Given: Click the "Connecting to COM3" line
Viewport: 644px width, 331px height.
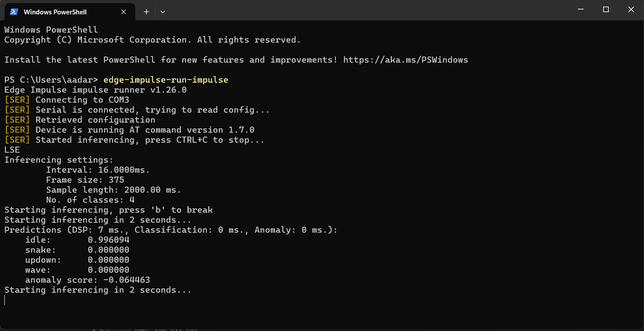Looking at the screenshot, I should pos(82,100).
